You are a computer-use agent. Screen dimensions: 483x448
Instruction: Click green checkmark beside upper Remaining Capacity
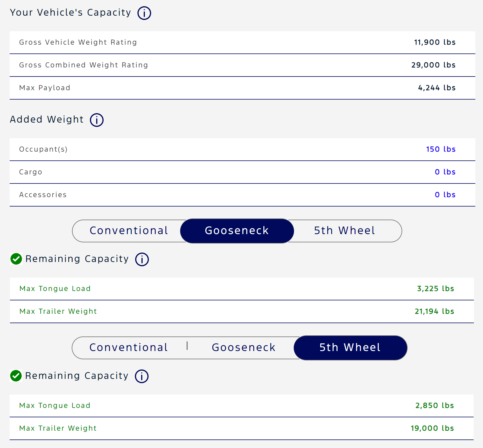click(16, 259)
